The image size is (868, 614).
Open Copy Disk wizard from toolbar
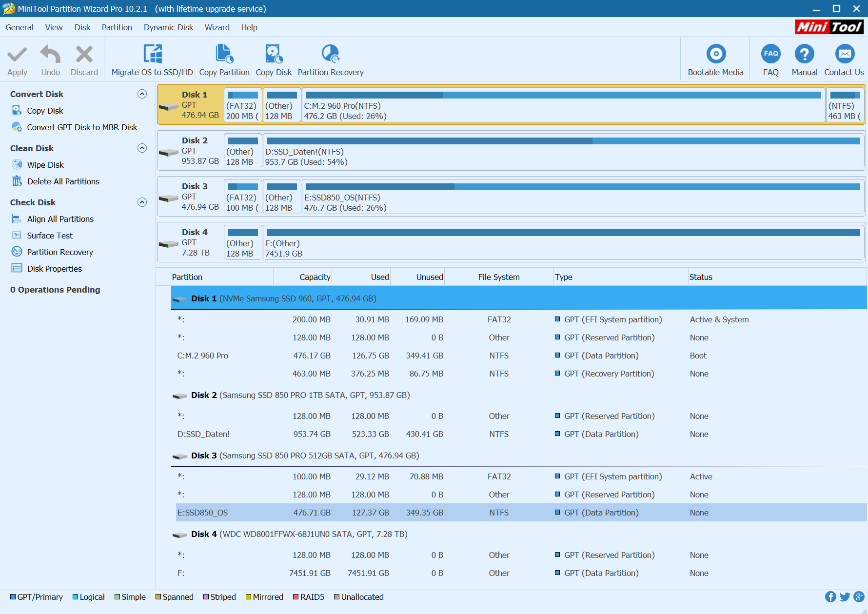(274, 60)
